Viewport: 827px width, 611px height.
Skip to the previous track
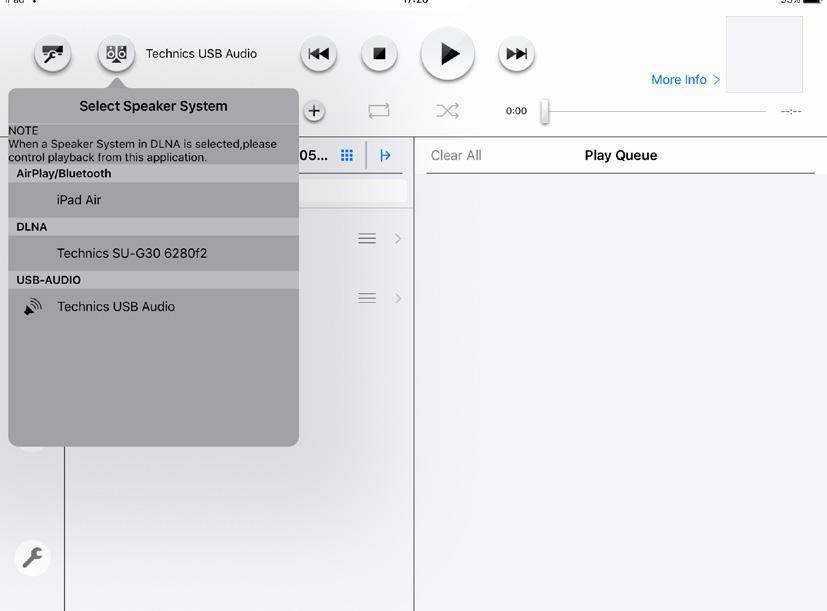coord(319,54)
